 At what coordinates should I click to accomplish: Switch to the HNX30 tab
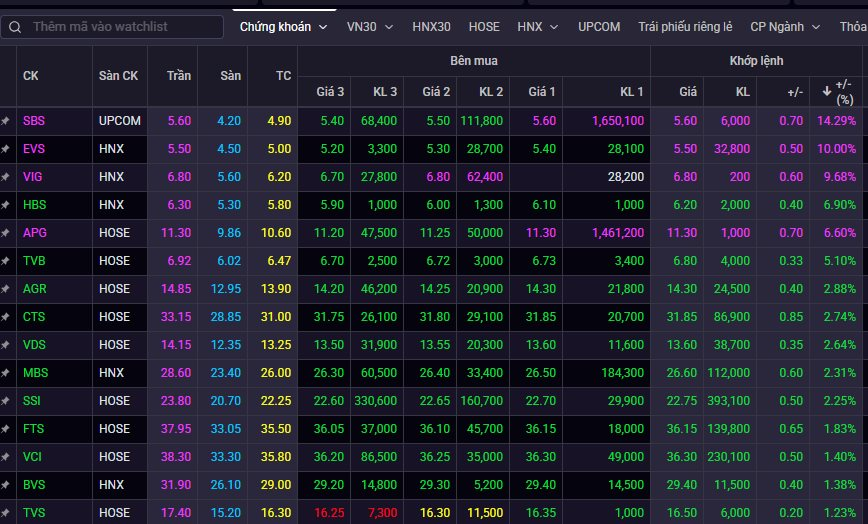pyautogui.click(x=430, y=27)
